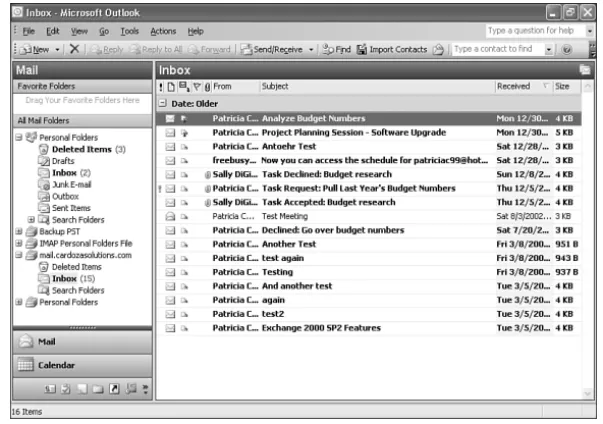Sort messages by the Size column
603x424 pixels.
[x=567, y=86]
